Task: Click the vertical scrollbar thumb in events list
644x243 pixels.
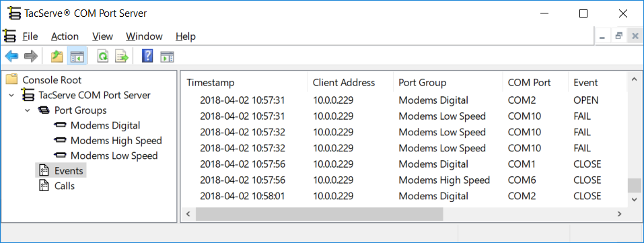Action: (634, 185)
